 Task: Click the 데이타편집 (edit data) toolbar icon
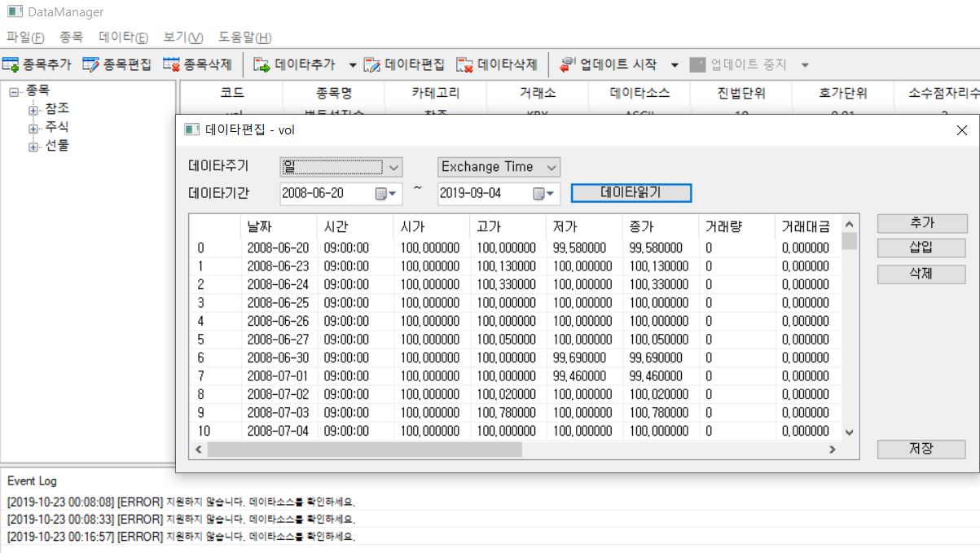pos(372,64)
